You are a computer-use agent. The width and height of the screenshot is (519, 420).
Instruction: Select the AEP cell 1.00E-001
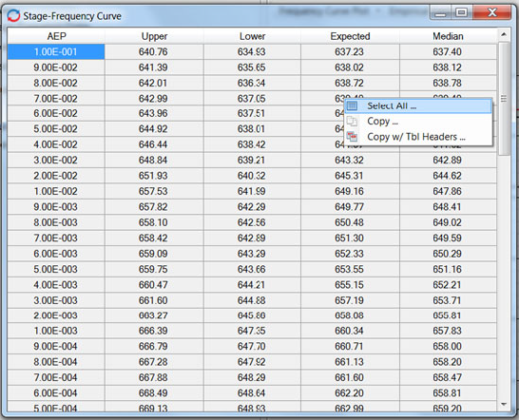click(56, 52)
